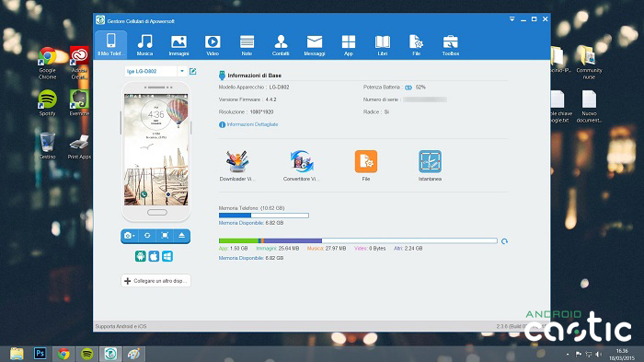Viewport: 644px width, 362px height.
Task: Open Adobe Creative Cloud desktop shortcut
Action: 79,64
